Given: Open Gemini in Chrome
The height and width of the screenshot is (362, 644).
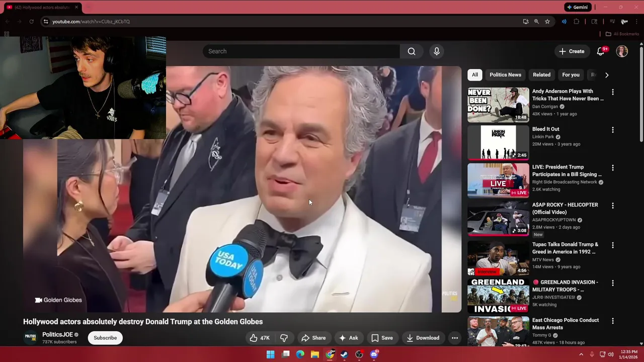Looking at the screenshot, I should pos(577,8).
